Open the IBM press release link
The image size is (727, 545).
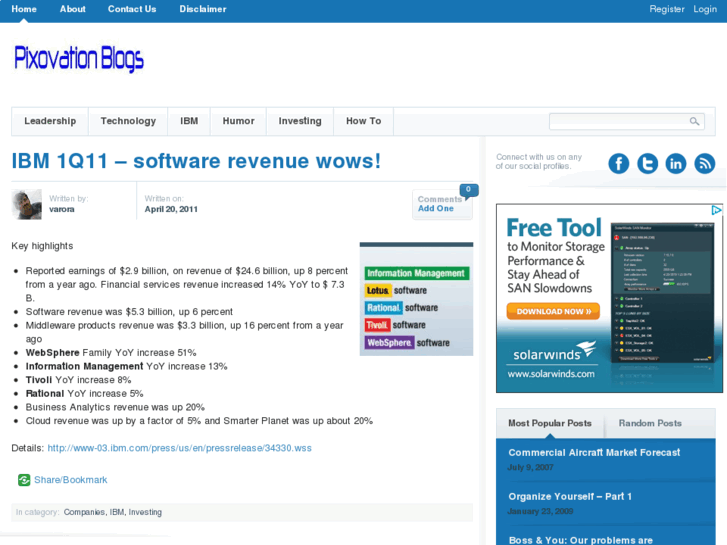point(179,448)
